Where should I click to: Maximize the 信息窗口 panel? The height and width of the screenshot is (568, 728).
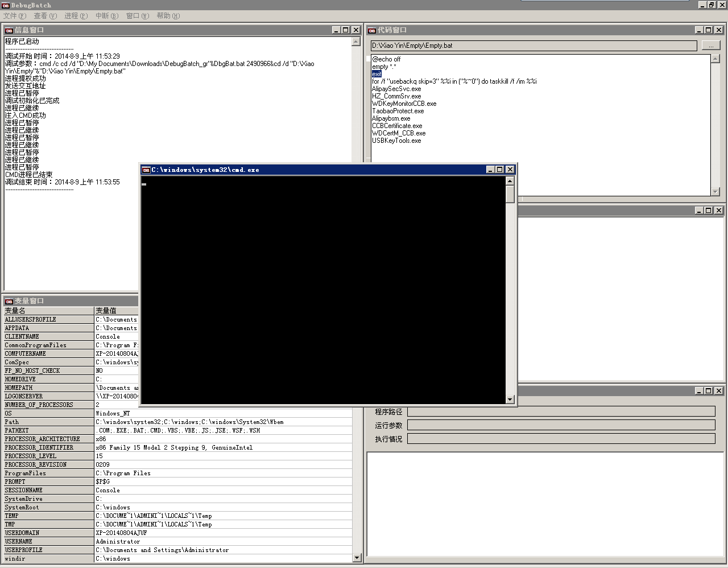346,30
